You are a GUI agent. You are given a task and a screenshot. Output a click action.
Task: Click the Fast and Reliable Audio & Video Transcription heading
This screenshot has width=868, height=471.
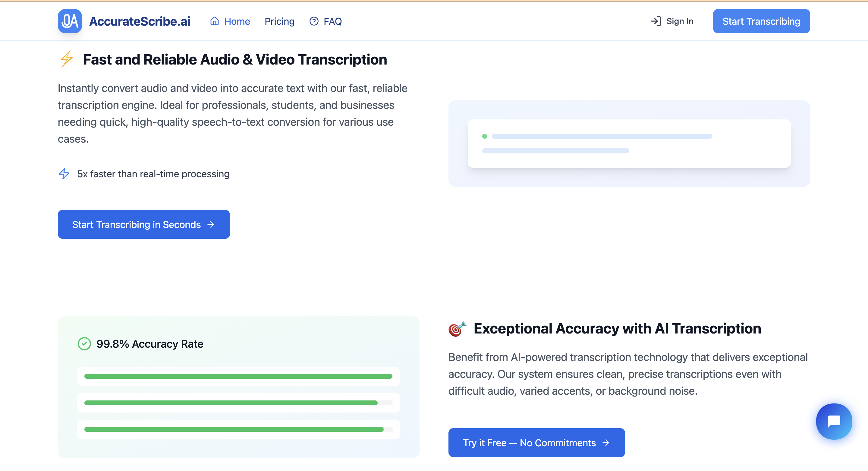(x=235, y=59)
